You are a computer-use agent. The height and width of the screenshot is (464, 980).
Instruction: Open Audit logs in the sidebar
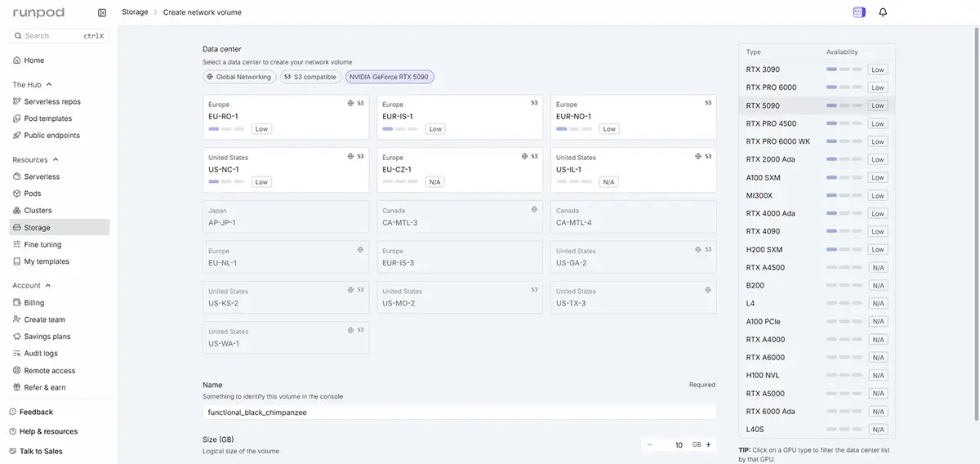[x=40, y=354]
